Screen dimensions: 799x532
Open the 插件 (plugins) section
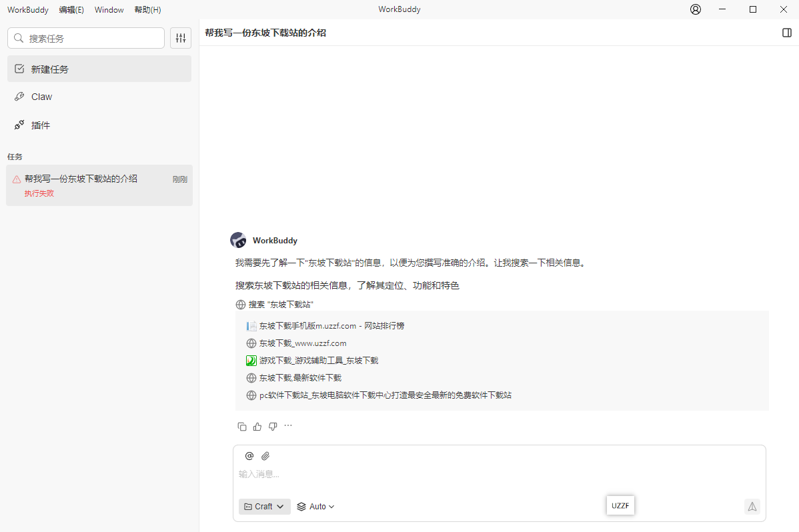coord(42,125)
